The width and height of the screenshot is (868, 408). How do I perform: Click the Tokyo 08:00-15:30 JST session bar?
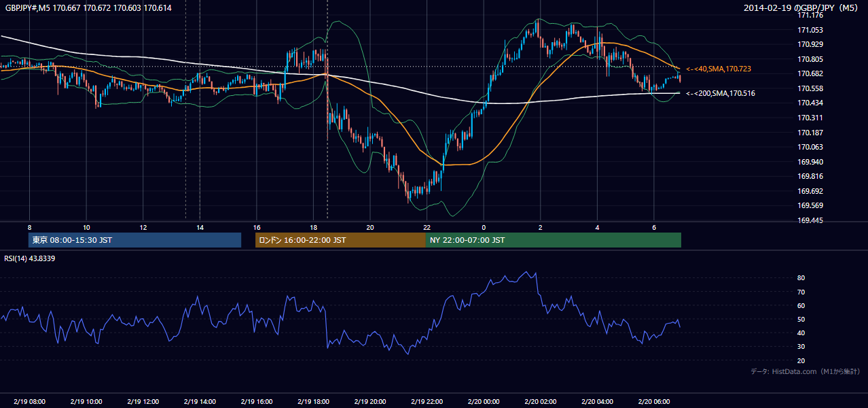pos(135,240)
